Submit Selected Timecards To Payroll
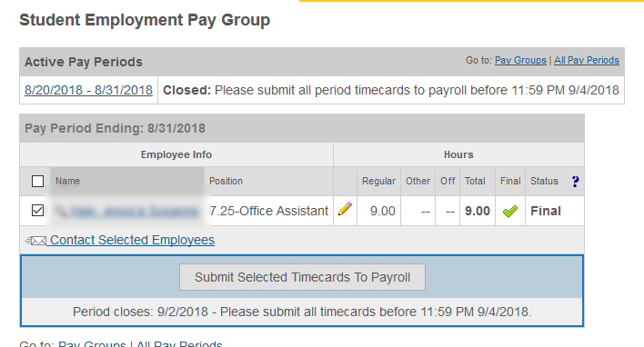 pyautogui.click(x=302, y=277)
